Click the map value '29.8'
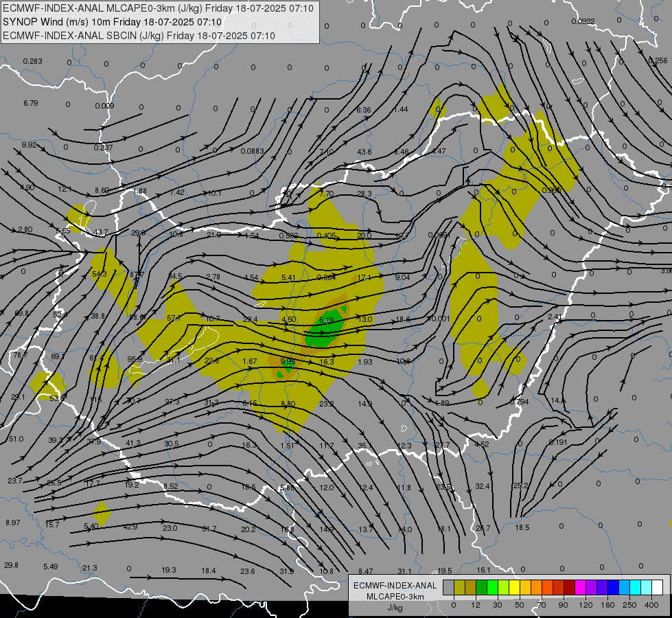 pyautogui.click(x=11, y=565)
